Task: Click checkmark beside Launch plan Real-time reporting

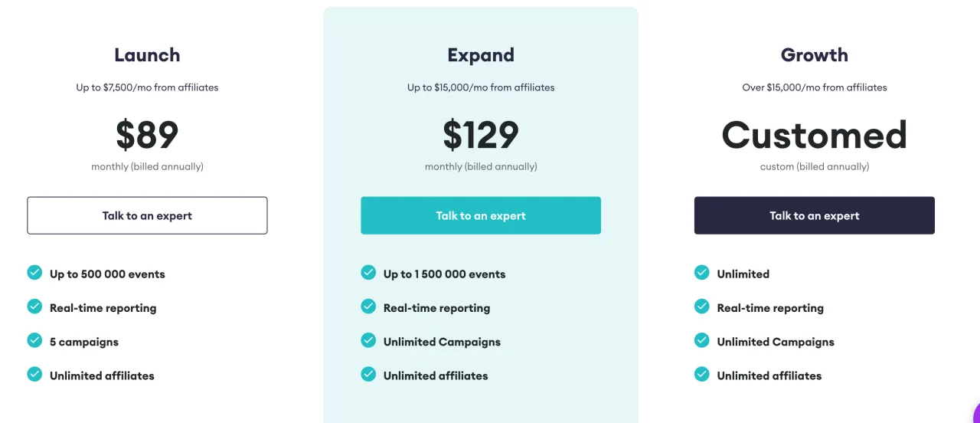Action: click(x=34, y=306)
